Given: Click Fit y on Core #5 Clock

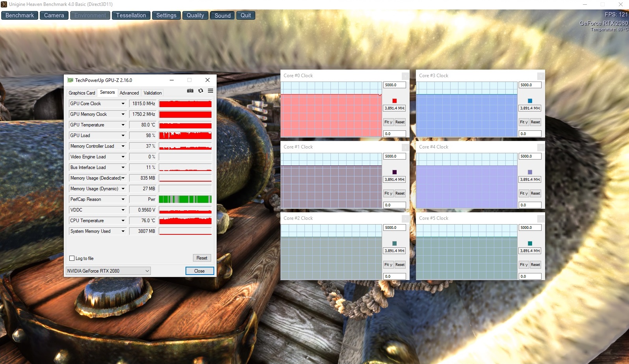Looking at the screenshot, I should point(524,265).
